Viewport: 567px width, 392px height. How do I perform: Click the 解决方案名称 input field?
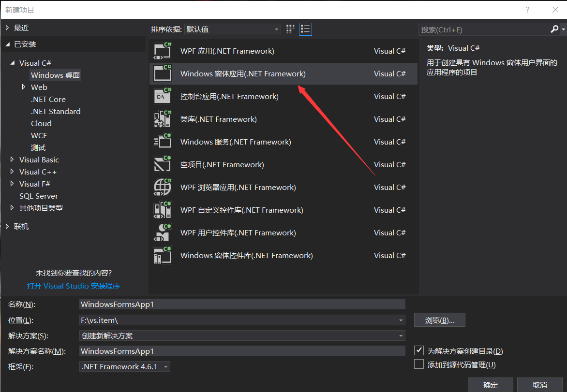click(x=242, y=351)
